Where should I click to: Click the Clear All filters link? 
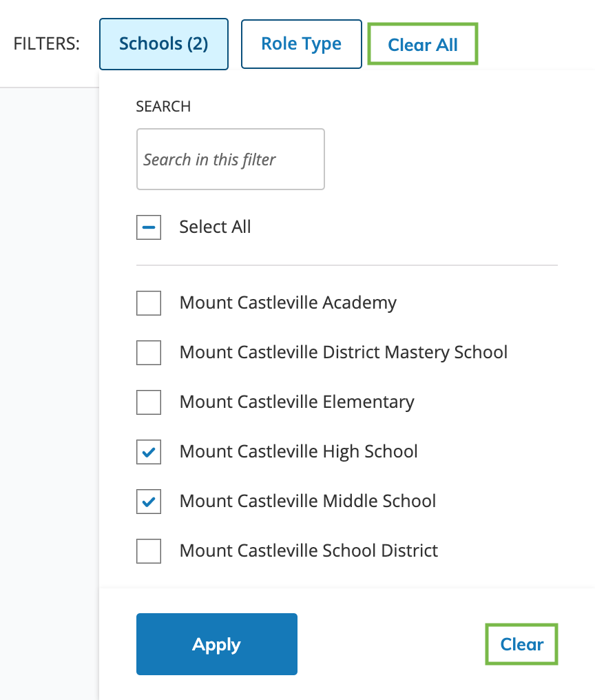[423, 45]
